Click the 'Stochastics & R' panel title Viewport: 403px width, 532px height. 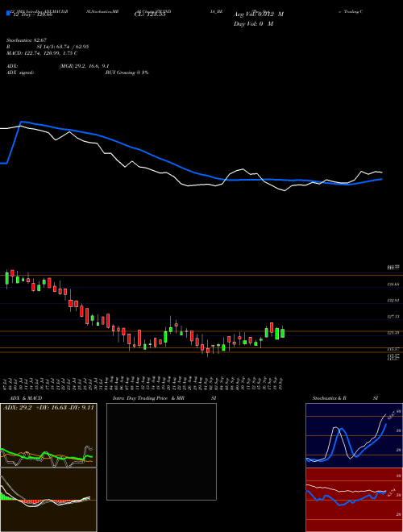329,398
